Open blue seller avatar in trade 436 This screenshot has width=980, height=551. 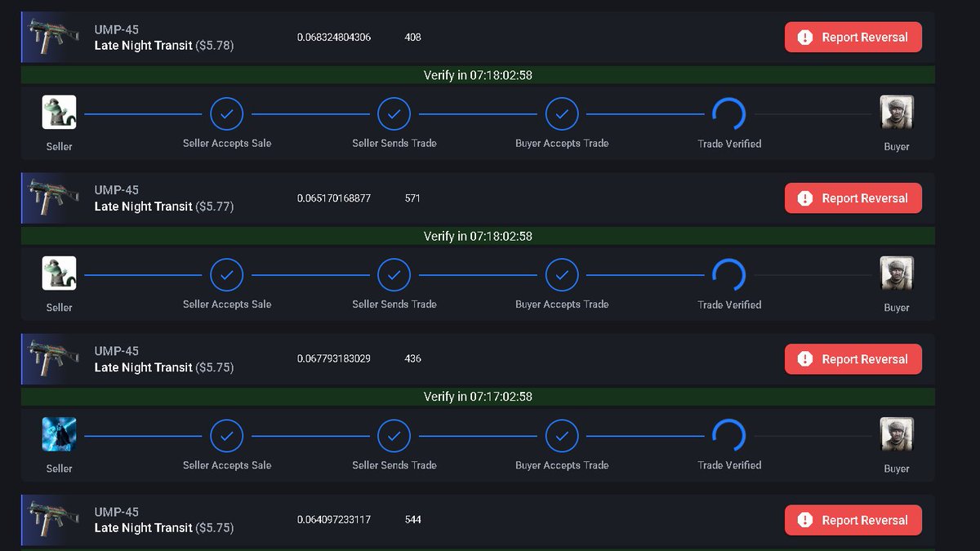pyautogui.click(x=59, y=434)
